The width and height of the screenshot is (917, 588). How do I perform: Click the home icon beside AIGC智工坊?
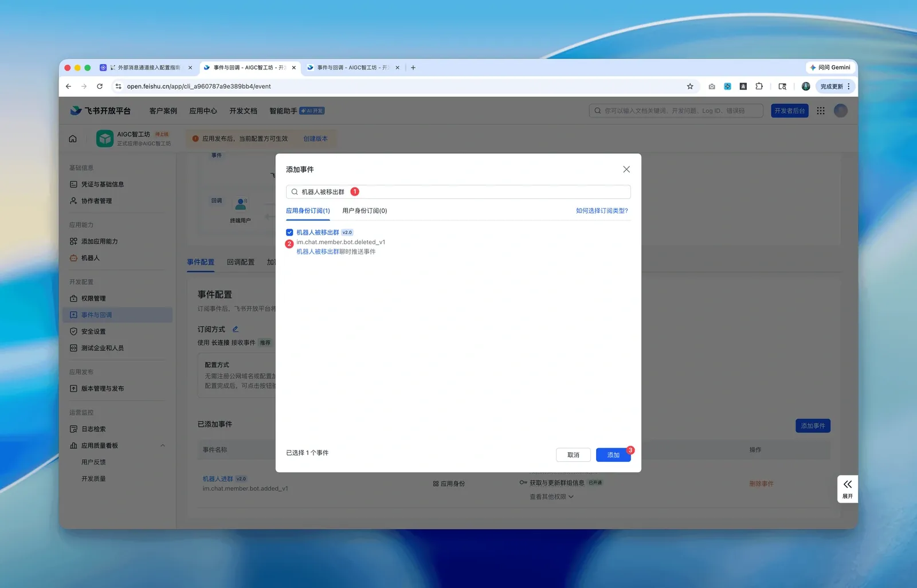pyautogui.click(x=73, y=139)
